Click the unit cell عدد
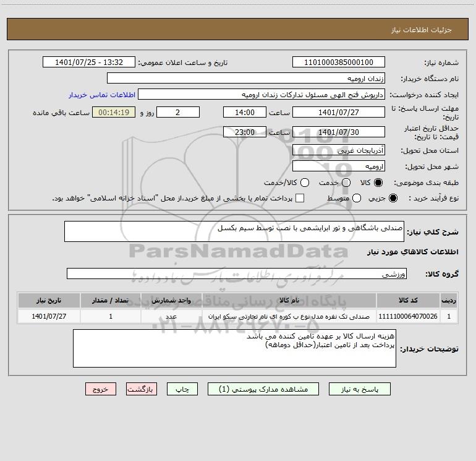The image size is (476, 461). pyautogui.click(x=171, y=316)
